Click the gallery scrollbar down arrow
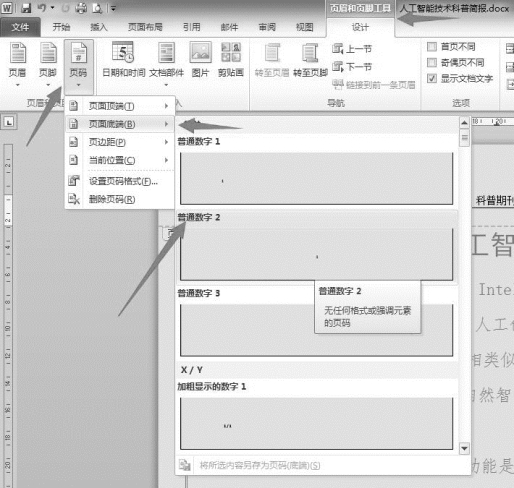Image resolution: width=514 pixels, height=488 pixels. [464, 448]
